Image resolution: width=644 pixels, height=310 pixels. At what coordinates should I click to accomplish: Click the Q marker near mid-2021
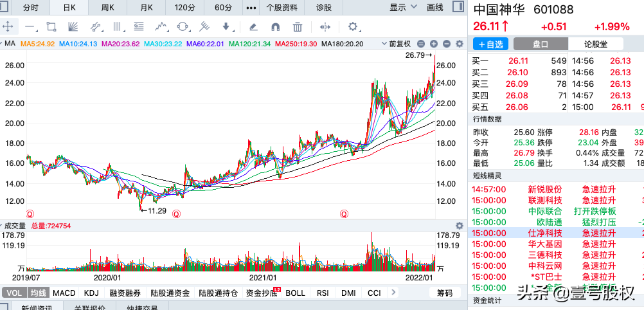click(344, 214)
